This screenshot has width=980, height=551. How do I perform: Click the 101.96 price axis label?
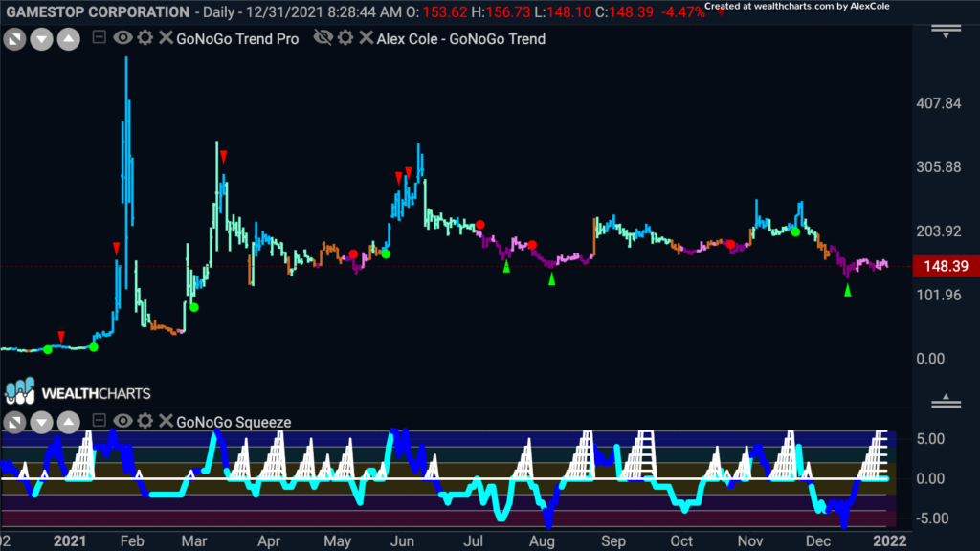[939, 295]
